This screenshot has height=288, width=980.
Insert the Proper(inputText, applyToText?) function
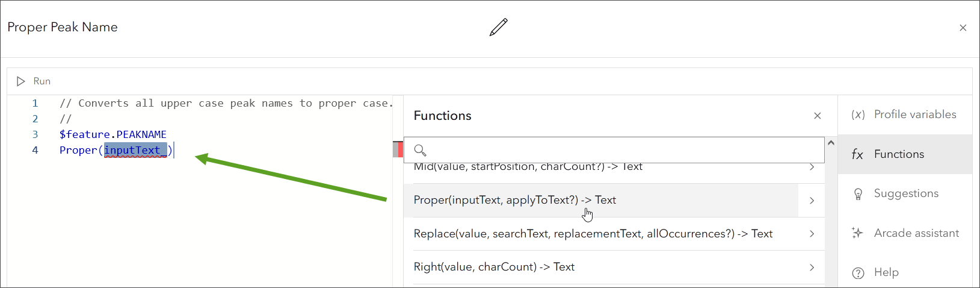[514, 200]
